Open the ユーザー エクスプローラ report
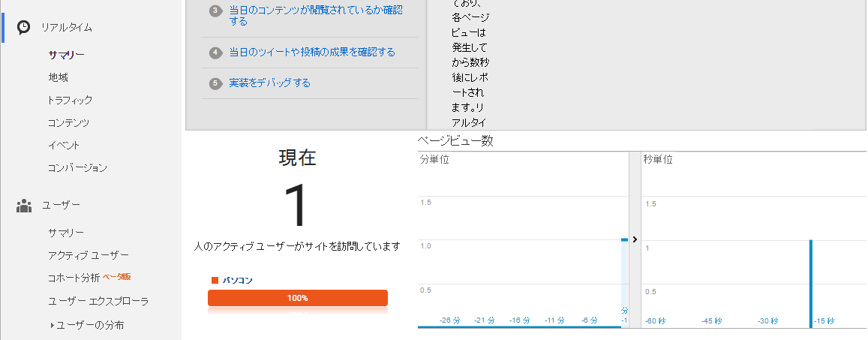Image resolution: width=868 pixels, height=340 pixels. pyautogui.click(x=98, y=301)
